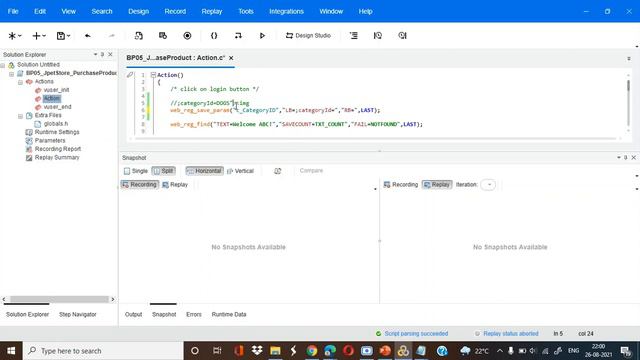Click the Windows search box
This screenshot has width=640, height=360.
(104, 351)
